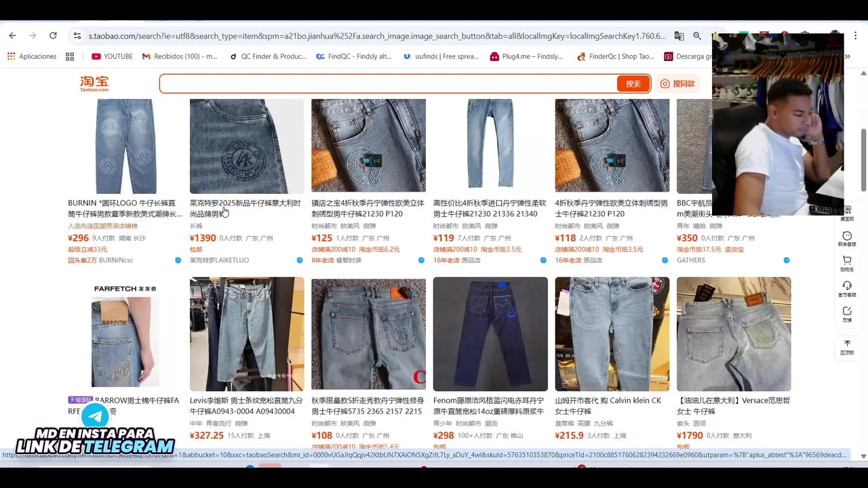This screenshot has height=488, width=868.
Task: Open the YOUTUBE bookmark
Action: click(x=112, y=56)
